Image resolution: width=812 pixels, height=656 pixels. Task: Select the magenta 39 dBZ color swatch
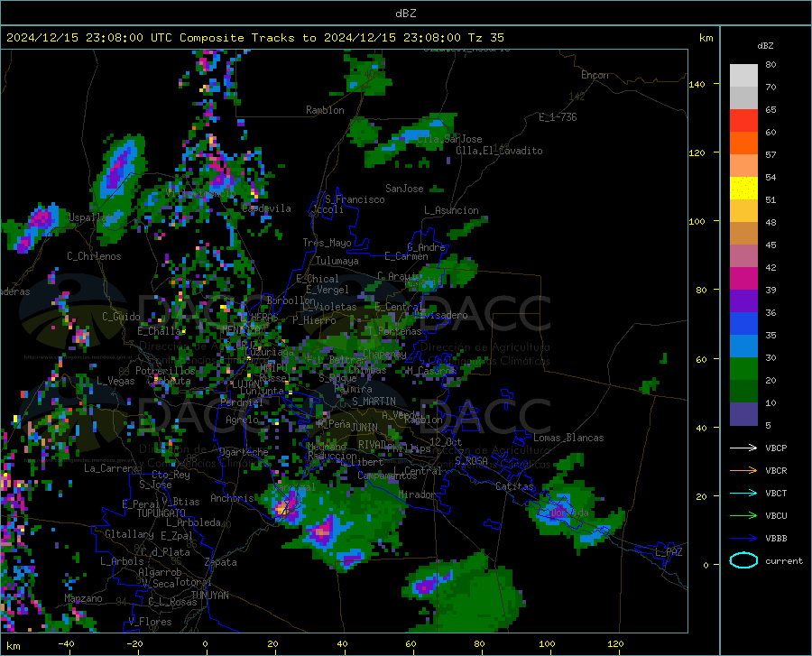pos(743,279)
